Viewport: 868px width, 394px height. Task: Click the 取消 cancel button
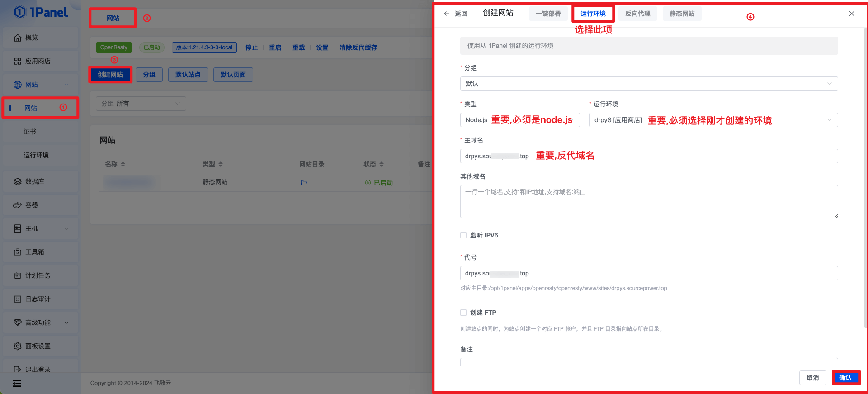(812, 378)
